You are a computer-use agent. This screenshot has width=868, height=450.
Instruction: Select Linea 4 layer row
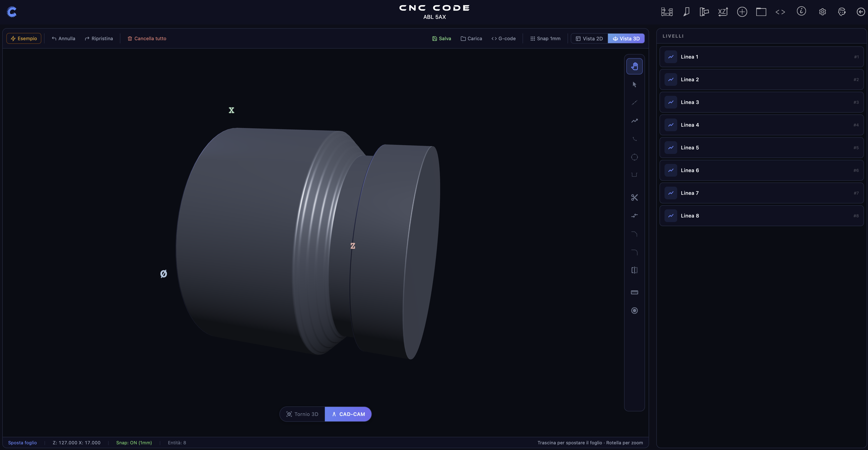pyautogui.click(x=761, y=125)
